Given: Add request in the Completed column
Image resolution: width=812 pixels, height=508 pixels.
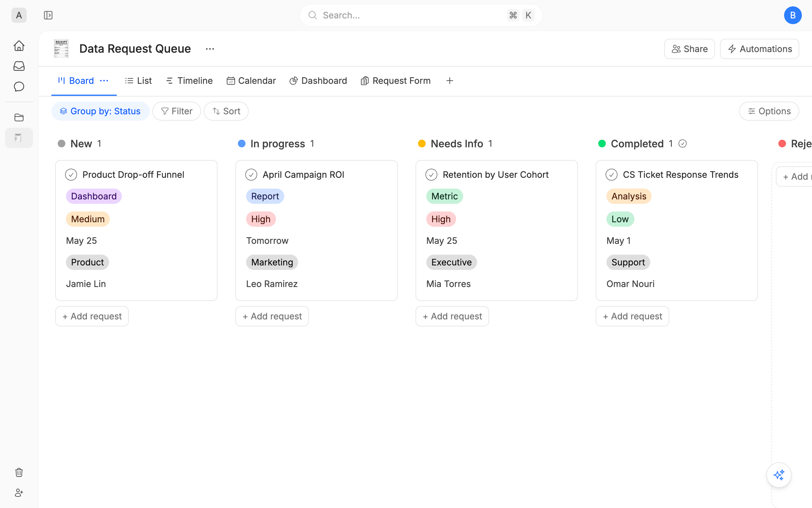Looking at the screenshot, I should [632, 316].
